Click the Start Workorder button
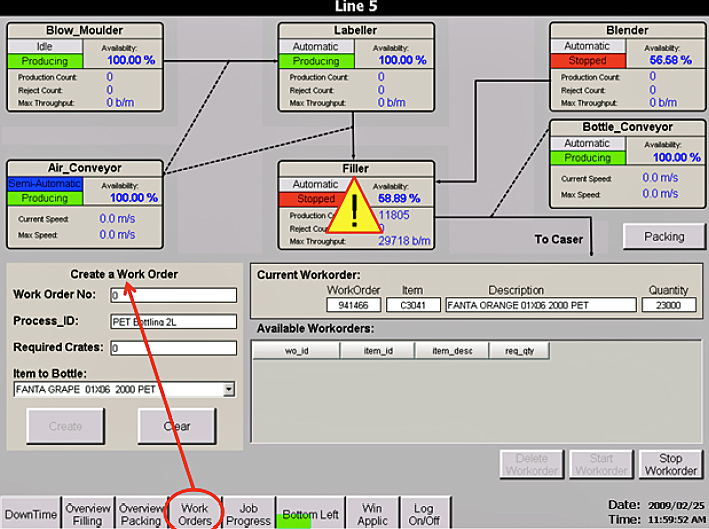Viewport: 709px width, 529px height. tap(601, 464)
